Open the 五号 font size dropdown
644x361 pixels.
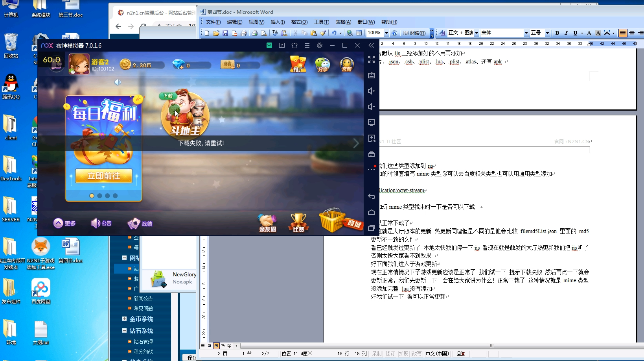(x=547, y=33)
